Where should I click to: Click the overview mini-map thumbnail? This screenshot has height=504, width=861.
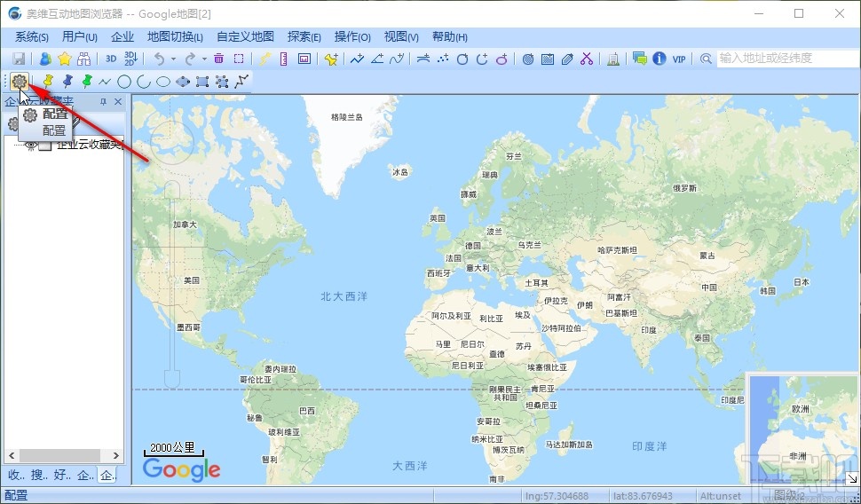pos(802,429)
